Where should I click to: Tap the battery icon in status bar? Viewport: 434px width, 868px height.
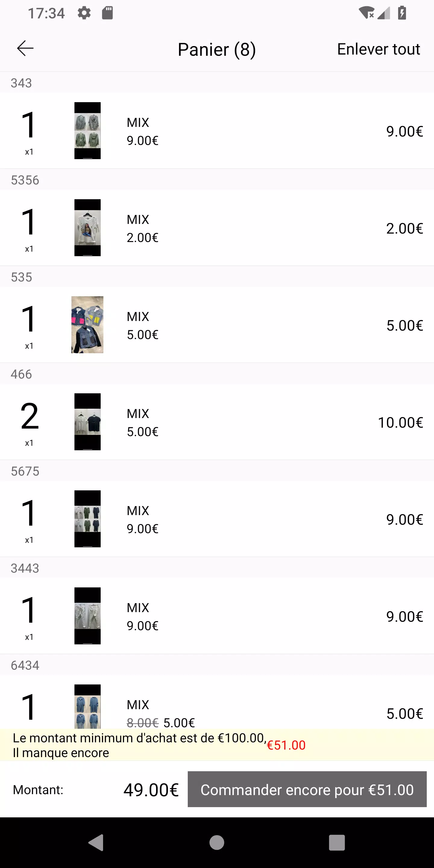[x=402, y=13]
